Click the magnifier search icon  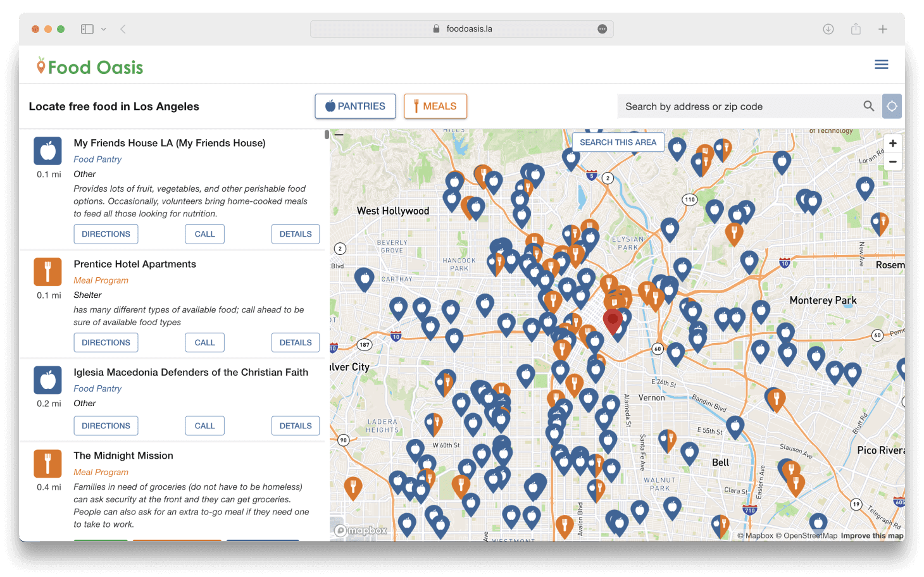pyautogui.click(x=869, y=106)
